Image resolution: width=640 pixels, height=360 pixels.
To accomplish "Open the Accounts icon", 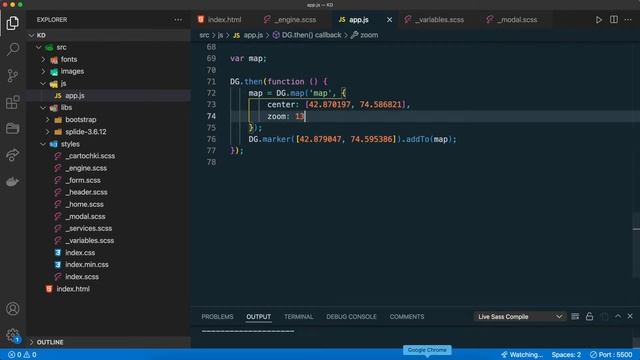I will pos(13,309).
